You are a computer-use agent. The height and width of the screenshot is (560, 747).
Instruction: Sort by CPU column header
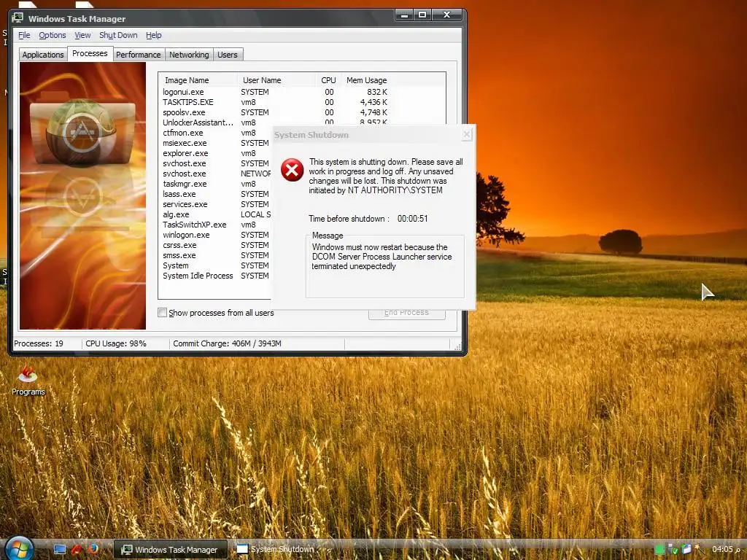click(329, 80)
